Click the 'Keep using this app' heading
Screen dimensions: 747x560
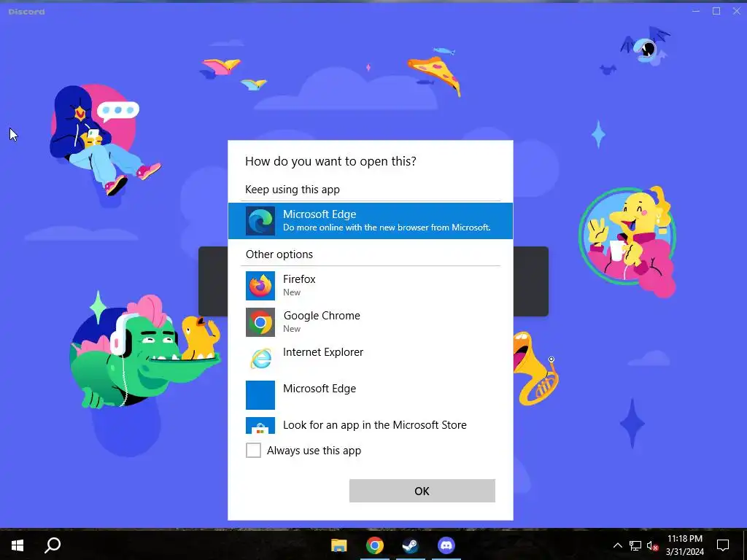[x=293, y=190]
